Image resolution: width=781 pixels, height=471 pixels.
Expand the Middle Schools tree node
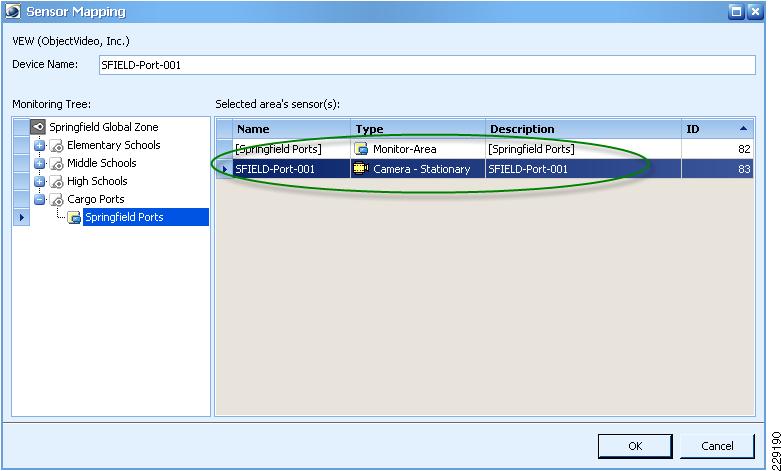tap(40, 164)
